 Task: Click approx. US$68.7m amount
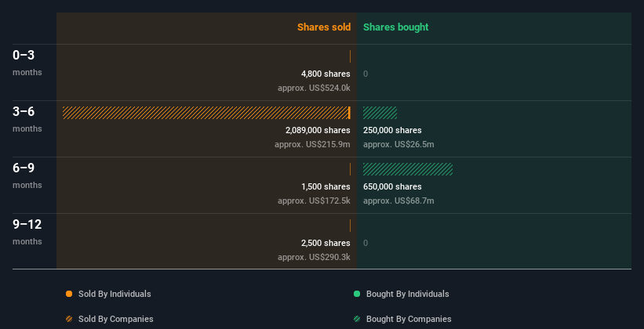pyautogui.click(x=398, y=201)
